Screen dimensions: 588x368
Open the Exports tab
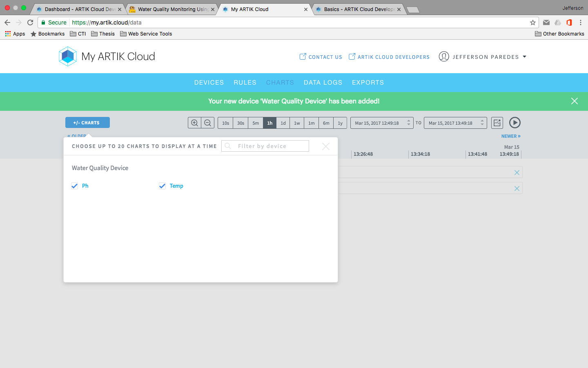368,83
